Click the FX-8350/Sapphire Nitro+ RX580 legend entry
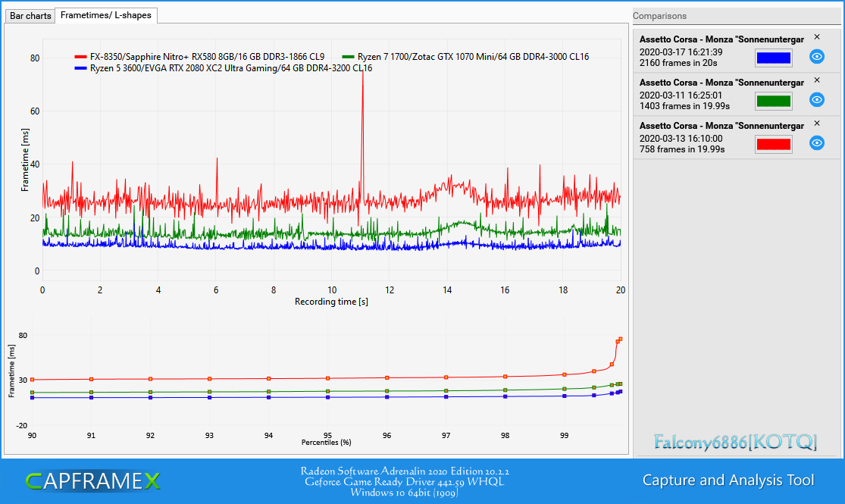Screen dimensions: 845x504 (199, 57)
